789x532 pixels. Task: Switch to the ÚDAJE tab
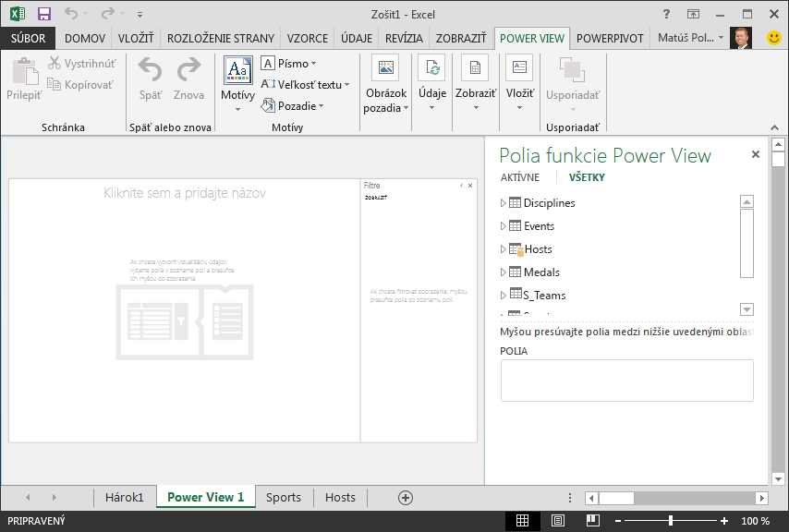click(x=357, y=38)
